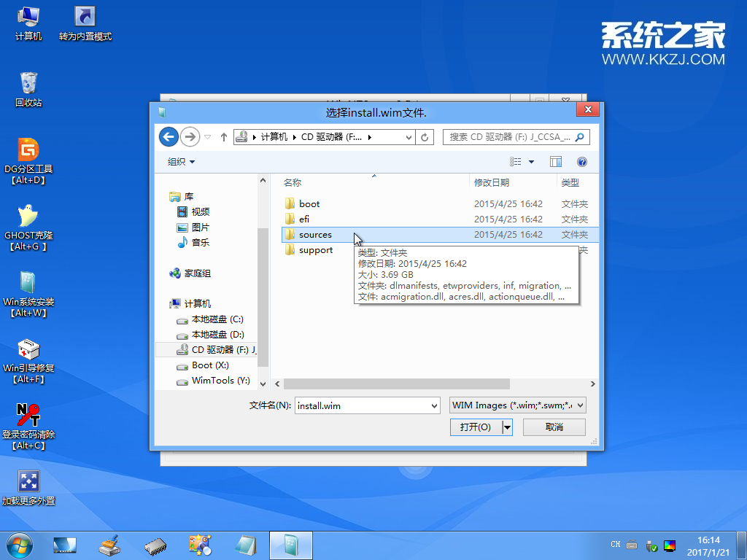Open Notepad from the taskbar
747x560 pixels.
coord(245,545)
